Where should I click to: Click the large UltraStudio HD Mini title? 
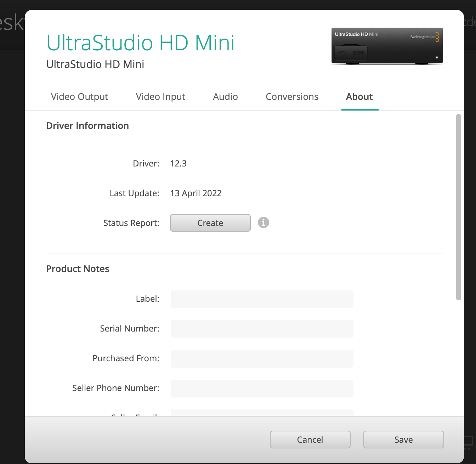(x=141, y=43)
